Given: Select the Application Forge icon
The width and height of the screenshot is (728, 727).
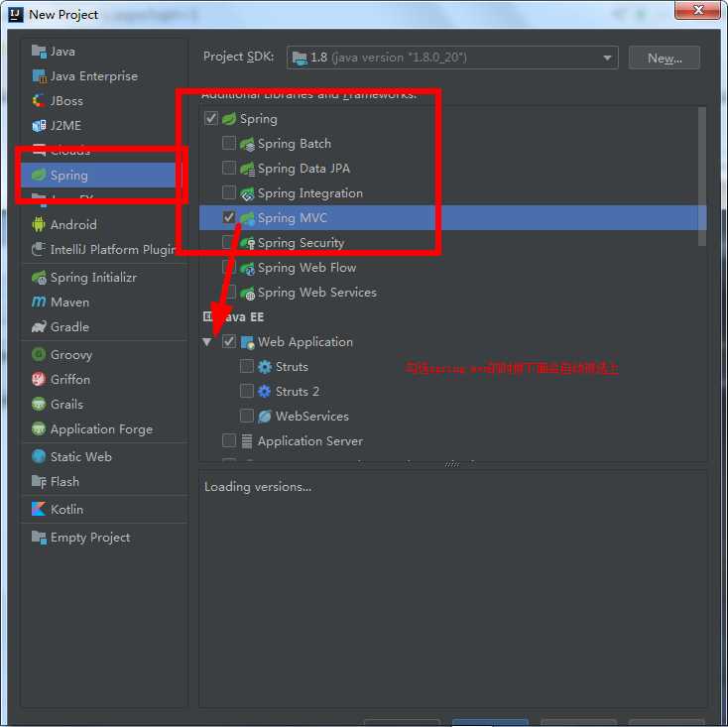Looking at the screenshot, I should pyautogui.click(x=39, y=428).
